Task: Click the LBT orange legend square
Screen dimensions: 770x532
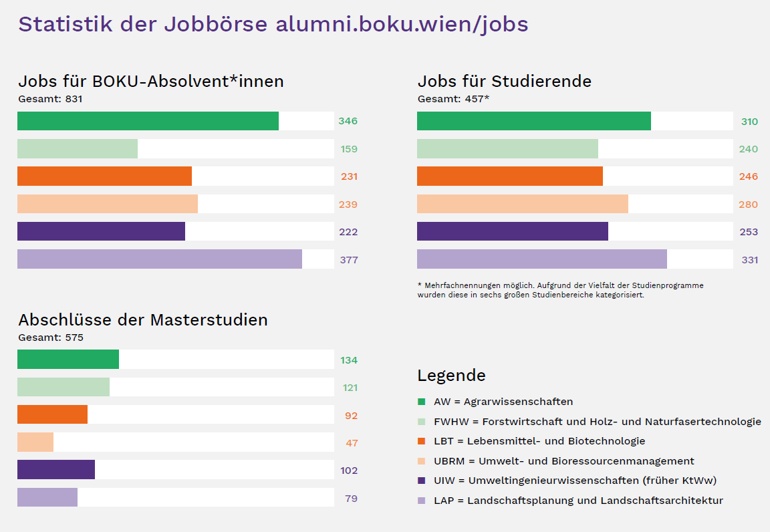Action: pyautogui.click(x=421, y=441)
